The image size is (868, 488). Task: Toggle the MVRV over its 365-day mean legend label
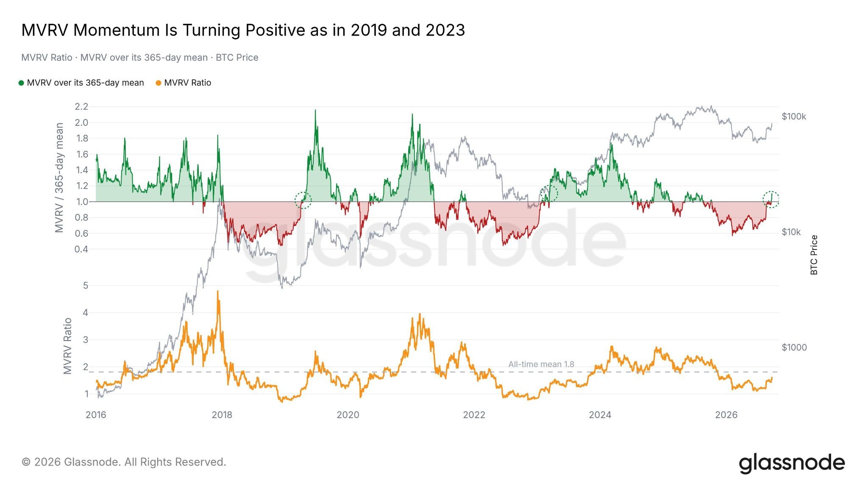coord(85,83)
